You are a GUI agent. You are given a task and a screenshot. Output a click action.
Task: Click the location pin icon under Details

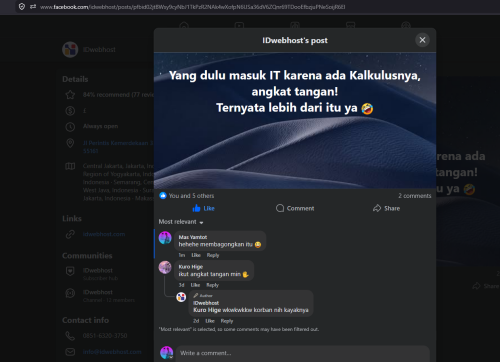(x=70, y=143)
